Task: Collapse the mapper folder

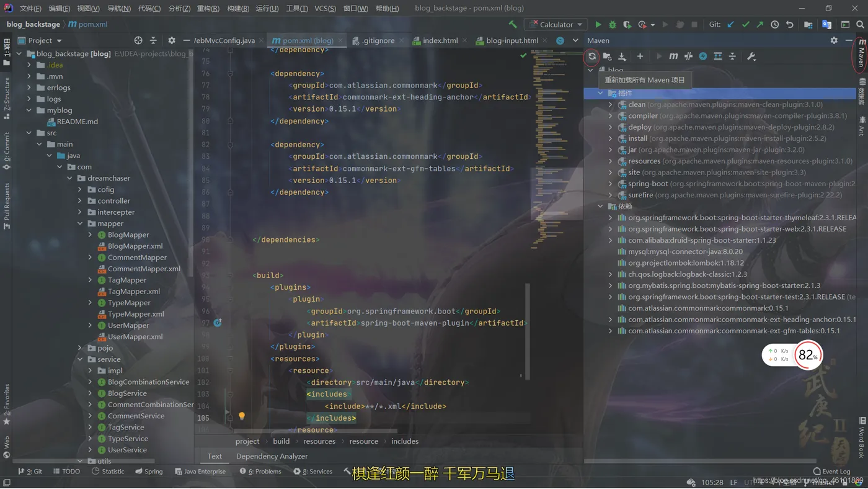Action: coord(80,223)
